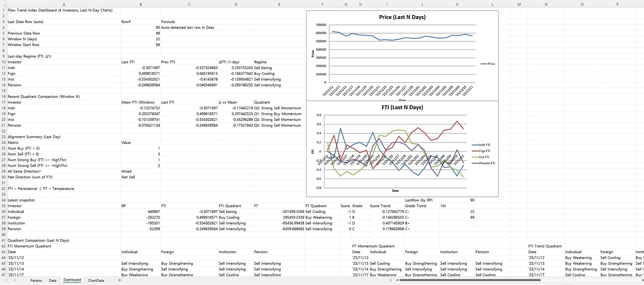Select the 'Price (Last N Days)' chart title
Viewport: 644px width, 285px height.
coord(402,17)
